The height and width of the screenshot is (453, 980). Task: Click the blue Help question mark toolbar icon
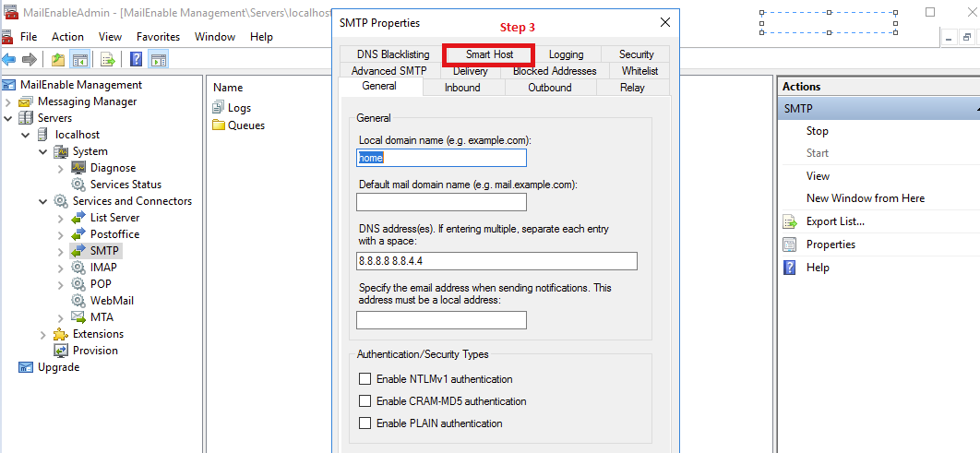click(x=137, y=60)
